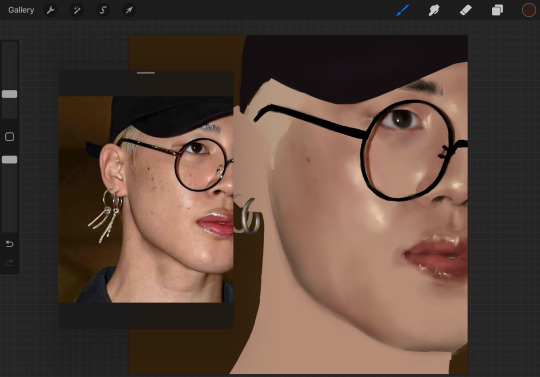Click the brush opacity slider handle
This screenshot has width=540, height=377.
(10, 159)
